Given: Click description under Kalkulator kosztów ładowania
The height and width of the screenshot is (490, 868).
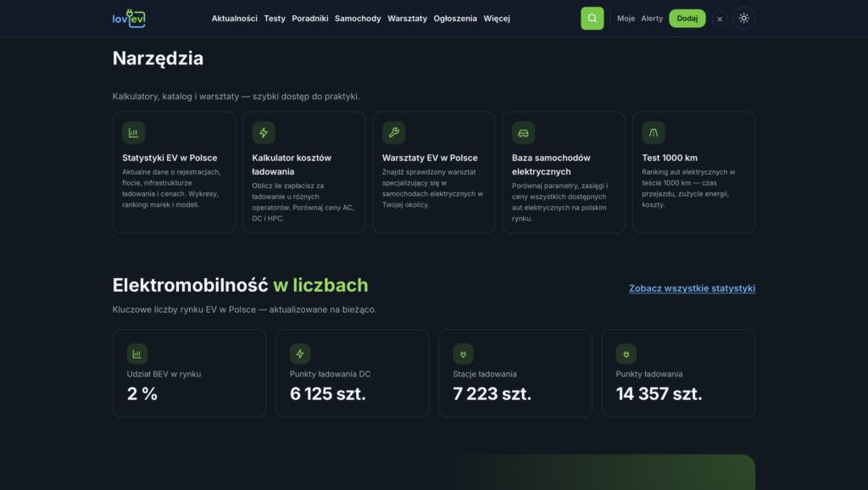Looking at the screenshot, I should click(x=303, y=202).
